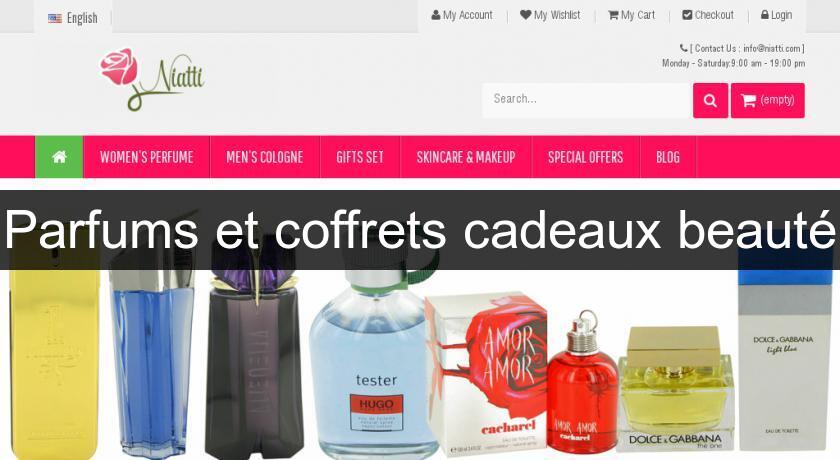The height and width of the screenshot is (460, 840).
Task: Open the Special Offers page
Action: coord(586,157)
